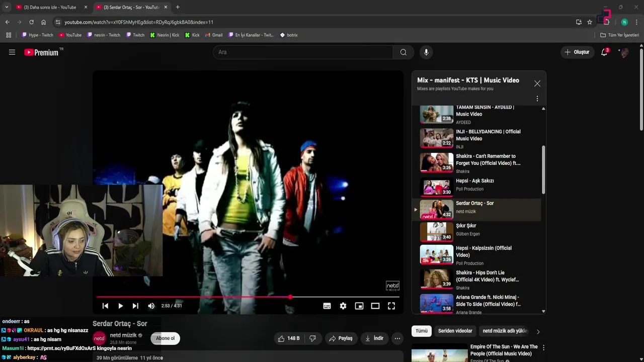Select the Tümü filter chip
The image size is (644, 362).
pos(422,331)
